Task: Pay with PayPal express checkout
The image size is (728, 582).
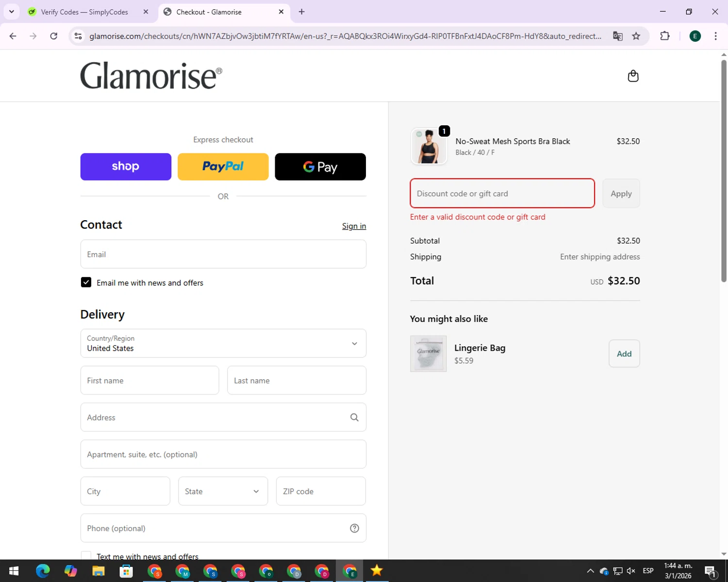Action: point(223,167)
